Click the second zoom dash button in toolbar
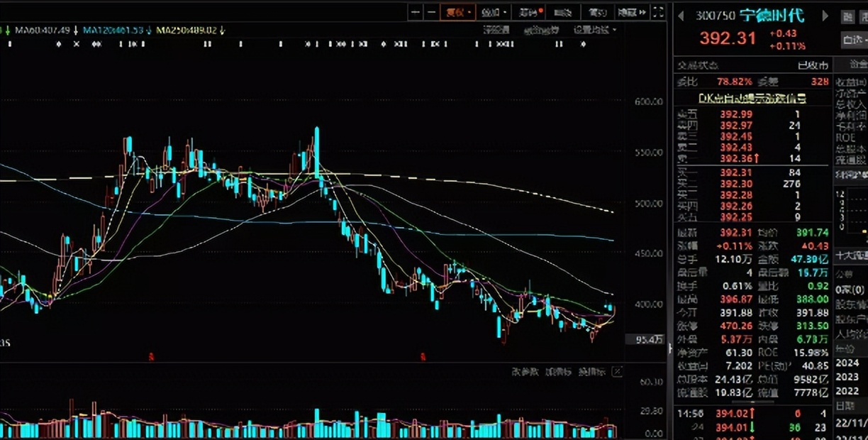Viewport: 868px width, 440px height. point(431,12)
